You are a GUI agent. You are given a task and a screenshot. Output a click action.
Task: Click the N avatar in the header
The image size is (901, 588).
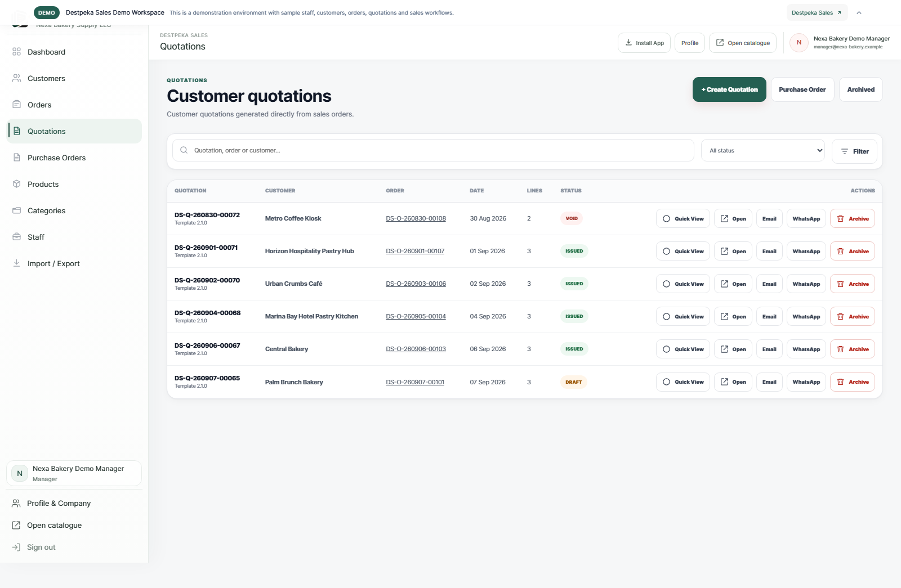799,43
